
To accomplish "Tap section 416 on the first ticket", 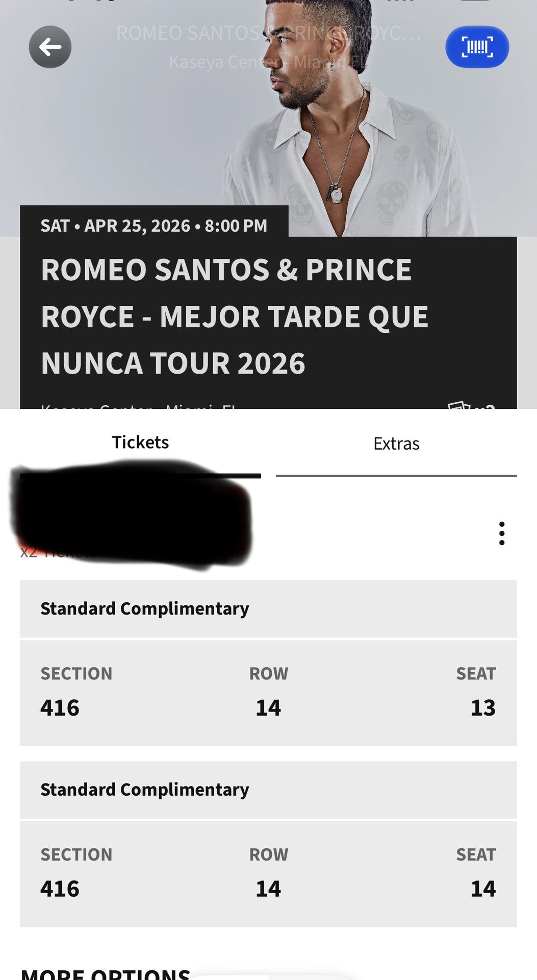I will click(x=60, y=708).
